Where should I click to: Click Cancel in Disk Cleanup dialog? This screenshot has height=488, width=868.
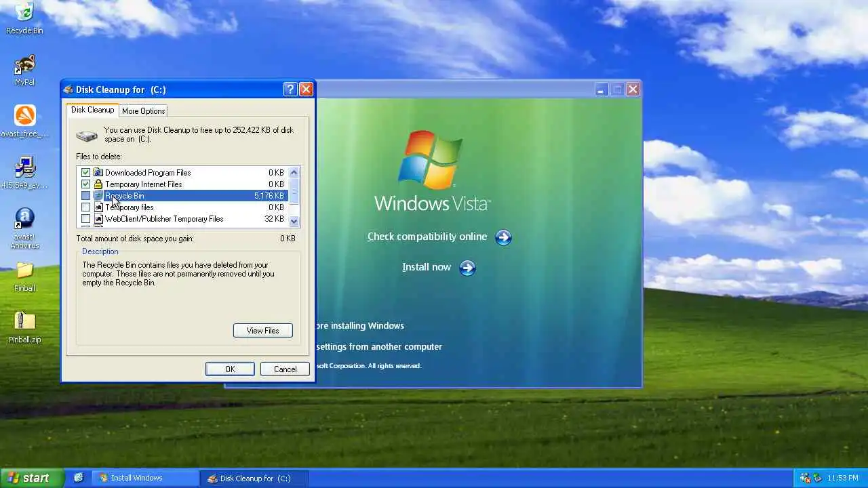[285, 369]
